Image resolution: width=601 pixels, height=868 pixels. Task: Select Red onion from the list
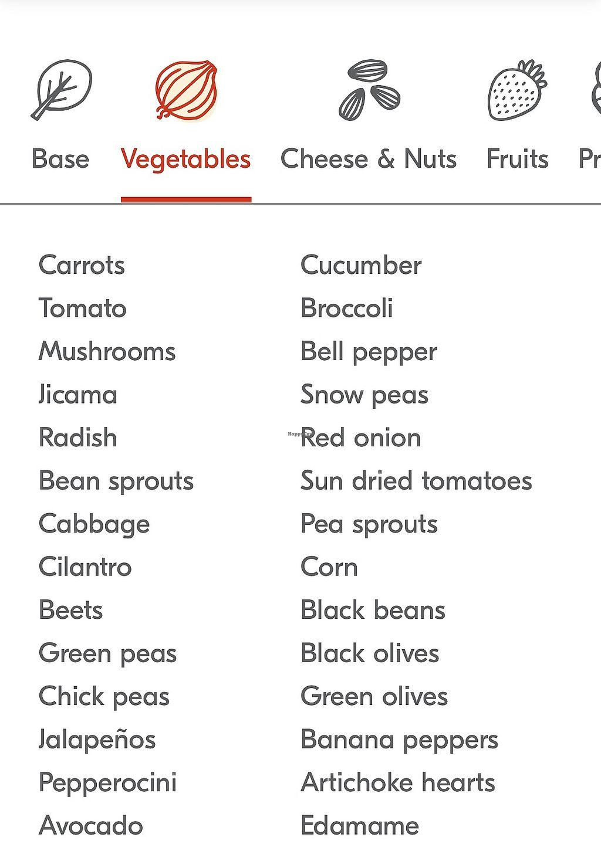[361, 438]
